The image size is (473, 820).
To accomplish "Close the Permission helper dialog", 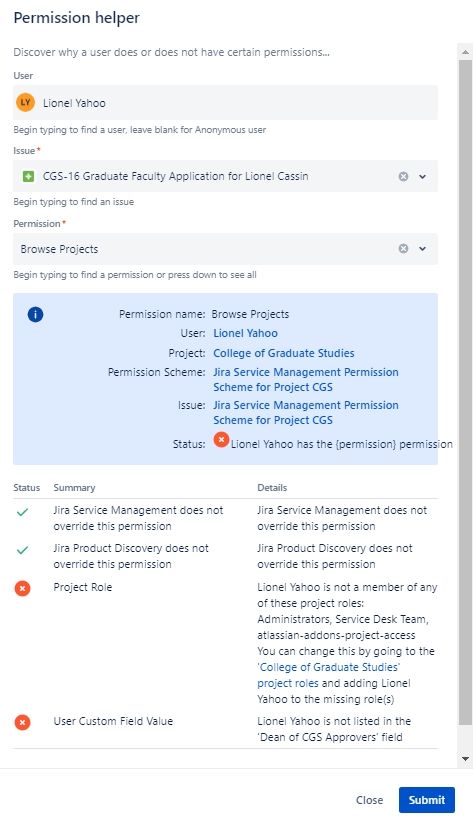I will tap(369, 800).
